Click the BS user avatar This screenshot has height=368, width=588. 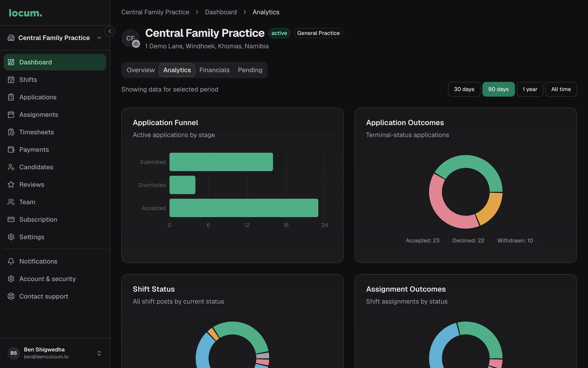(x=14, y=353)
